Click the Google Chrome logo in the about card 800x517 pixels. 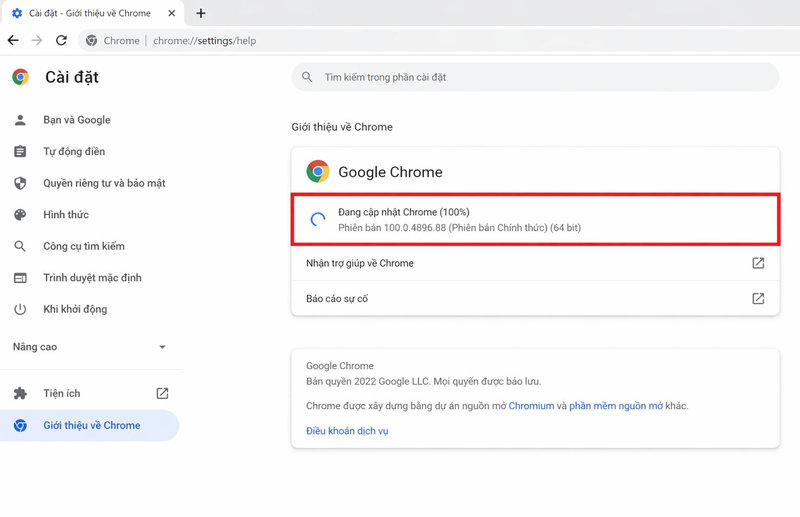(x=318, y=171)
